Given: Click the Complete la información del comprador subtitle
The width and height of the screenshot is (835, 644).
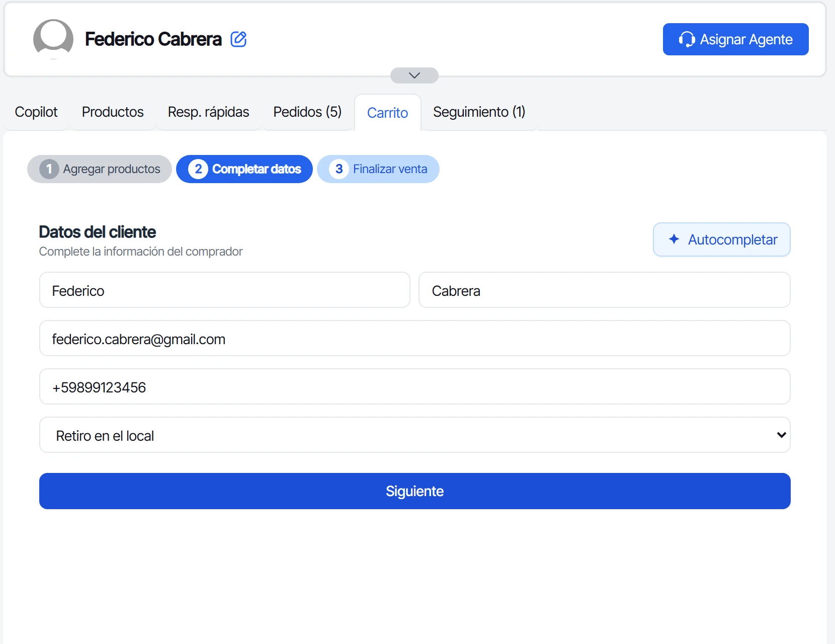Looking at the screenshot, I should pyautogui.click(x=141, y=252).
